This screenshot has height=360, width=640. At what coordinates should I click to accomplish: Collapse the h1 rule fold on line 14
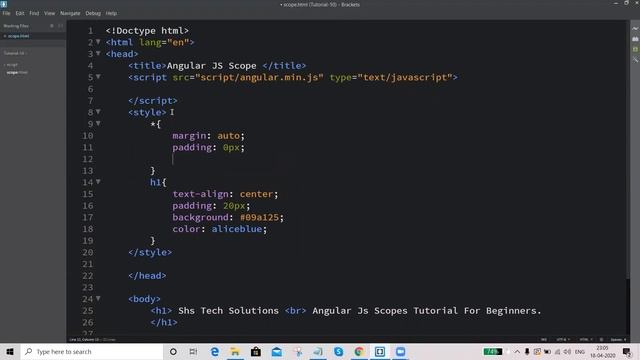click(x=98, y=182)
